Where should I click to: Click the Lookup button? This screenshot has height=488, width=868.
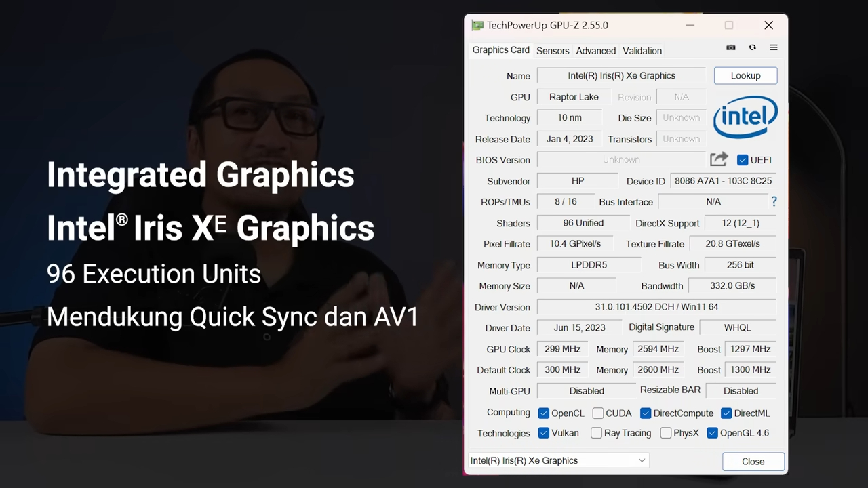point(745,76)
